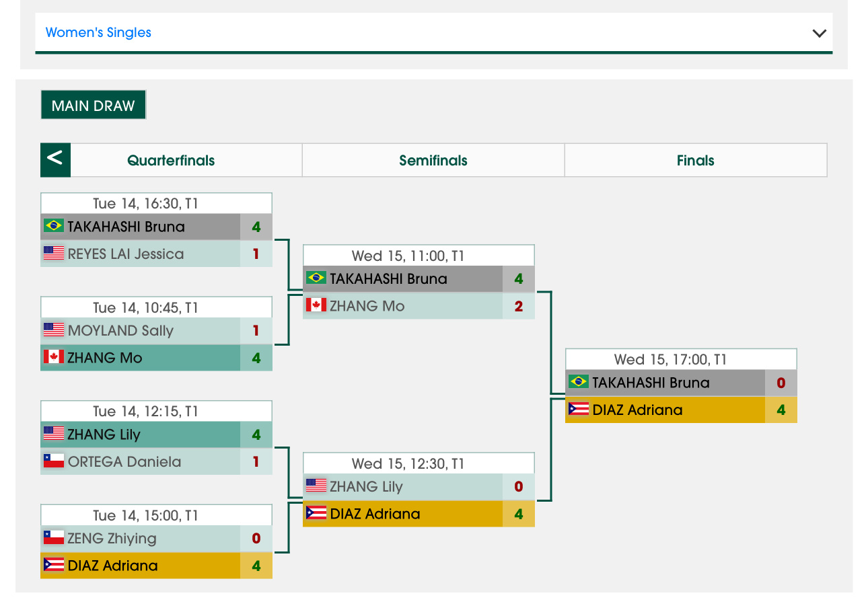Open the Wed 15, 17:00 final match

(x=681, y=359)
